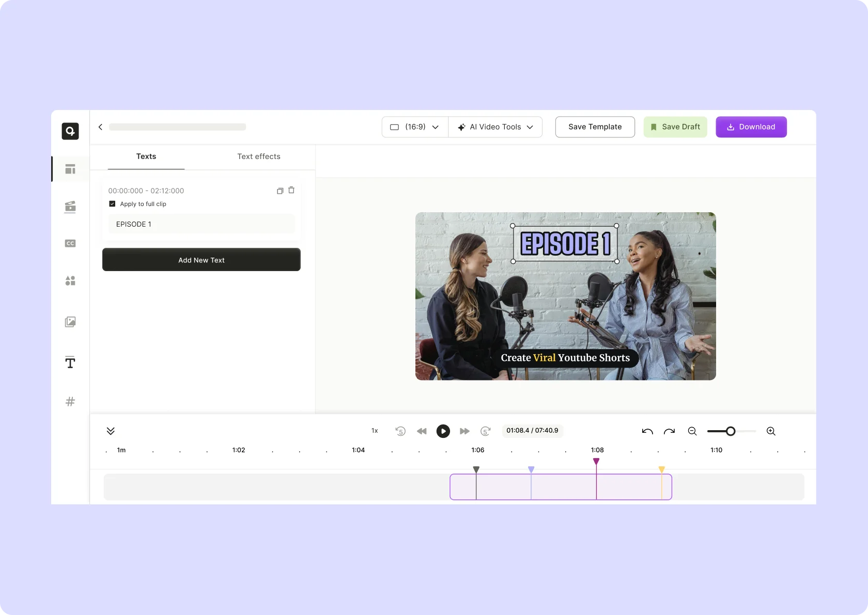The width and height of the screenshot is (868, 615).
Task: Open the Images panel in sidebar
Action: pos(70,322)
